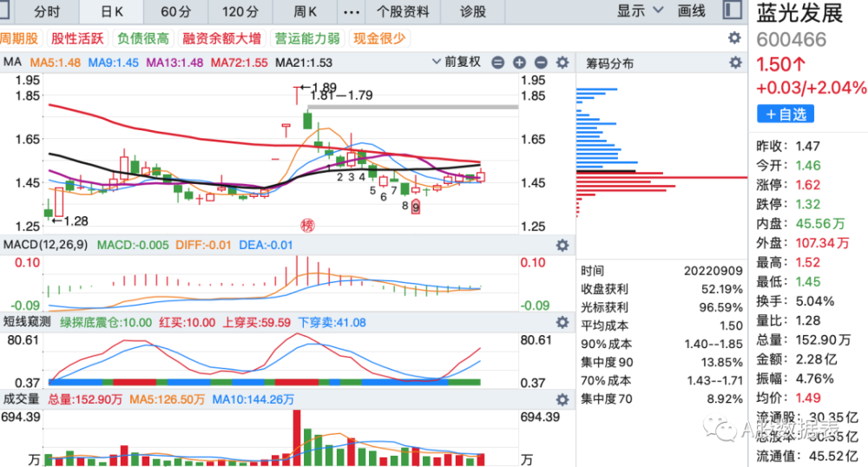Image resolution: width=868 pixels, height=467 pixels.
Task: Open 筹码分布 panel settings gear
Action: tap(735, 62)
